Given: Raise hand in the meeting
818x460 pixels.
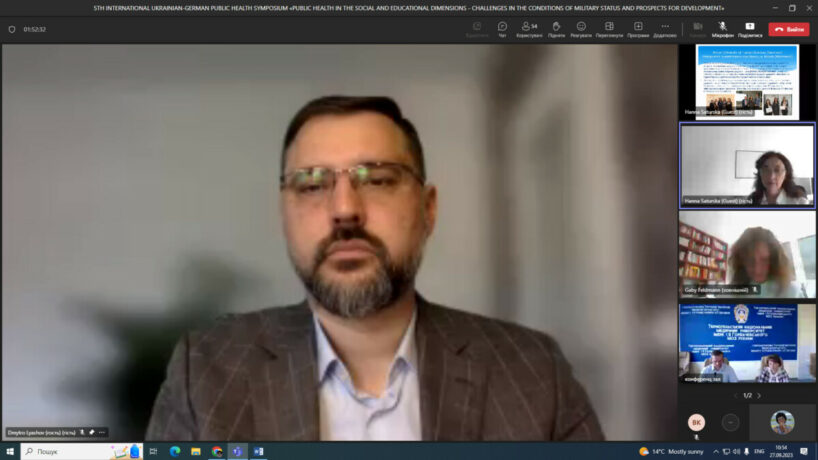Looking at the screenshot, I should (x=556, y=29).
